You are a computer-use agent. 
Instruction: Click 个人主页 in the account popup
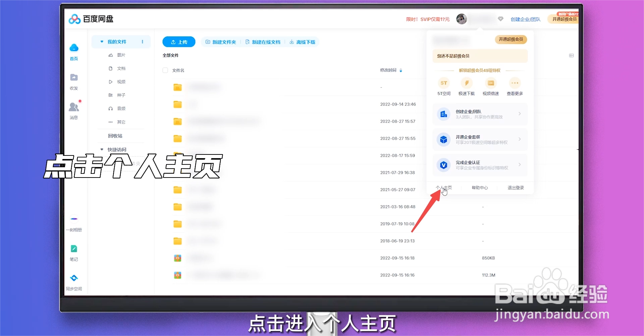coord(443,188)
